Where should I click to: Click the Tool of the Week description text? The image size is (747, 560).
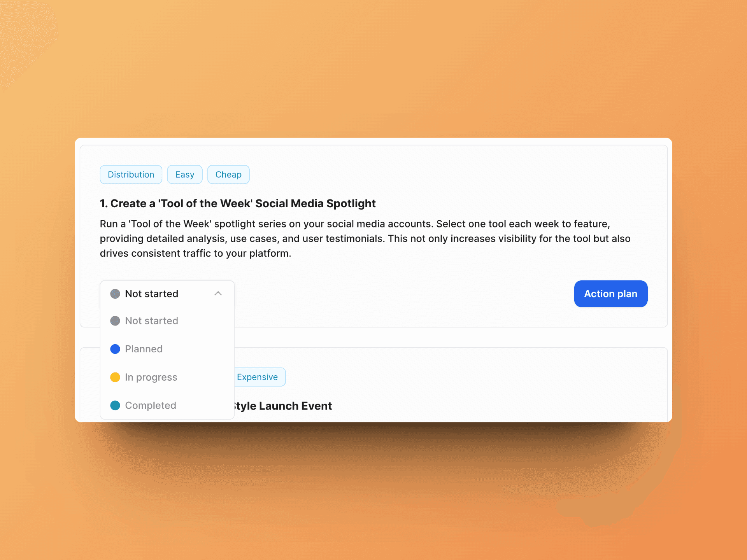[365, 238]
